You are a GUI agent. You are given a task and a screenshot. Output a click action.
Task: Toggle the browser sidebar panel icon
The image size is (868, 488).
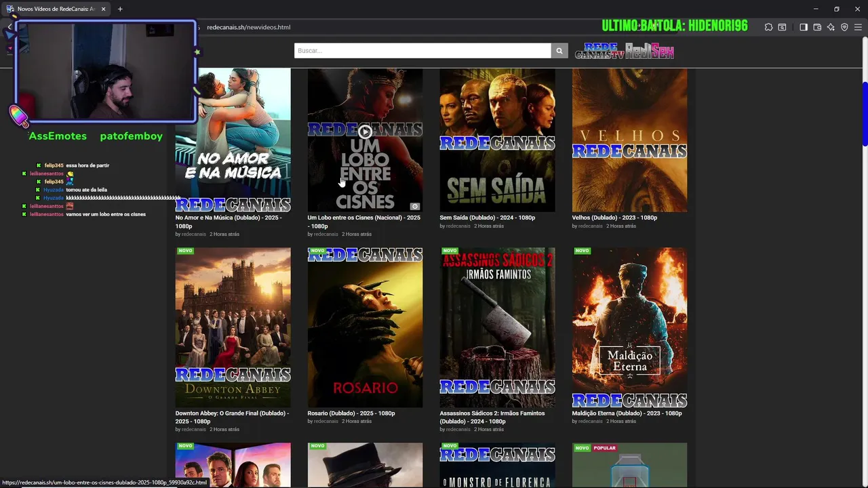coord(804,27)
